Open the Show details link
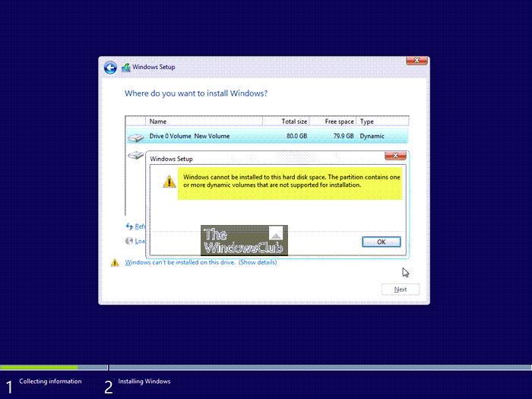The height and width of the screenshot is (399, 532). click(258, 262)
